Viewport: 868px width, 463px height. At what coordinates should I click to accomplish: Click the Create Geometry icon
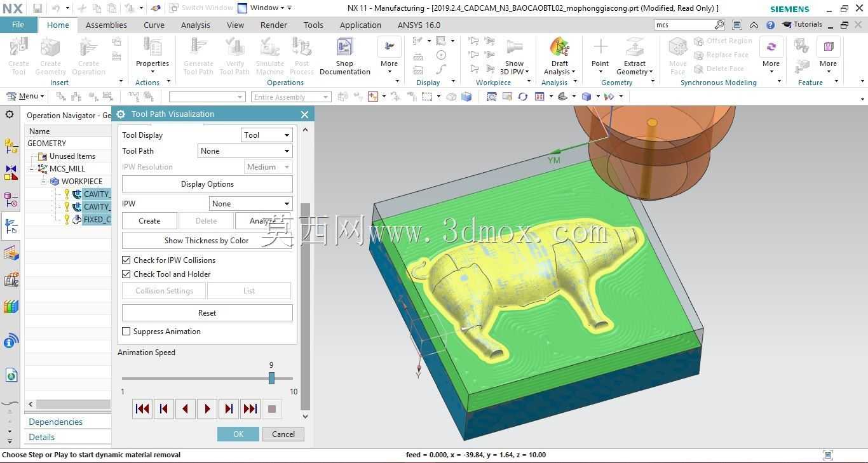pos(50,56)
